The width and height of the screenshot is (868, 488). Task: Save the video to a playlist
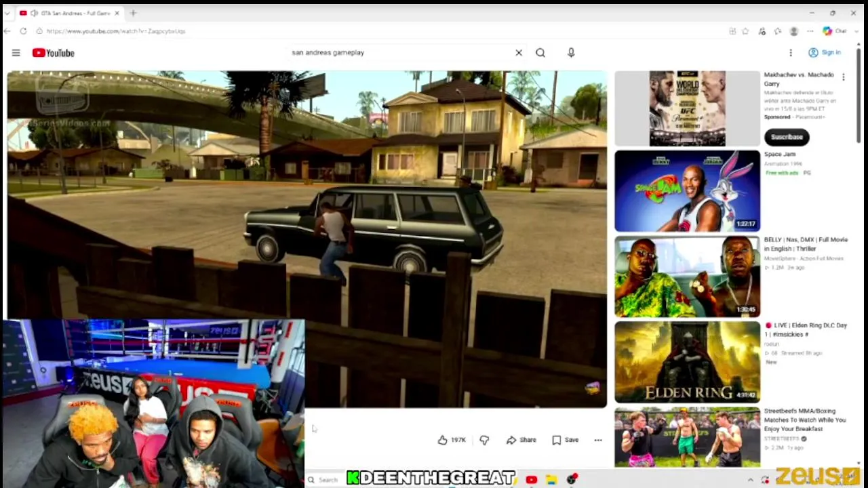point(566,440)
